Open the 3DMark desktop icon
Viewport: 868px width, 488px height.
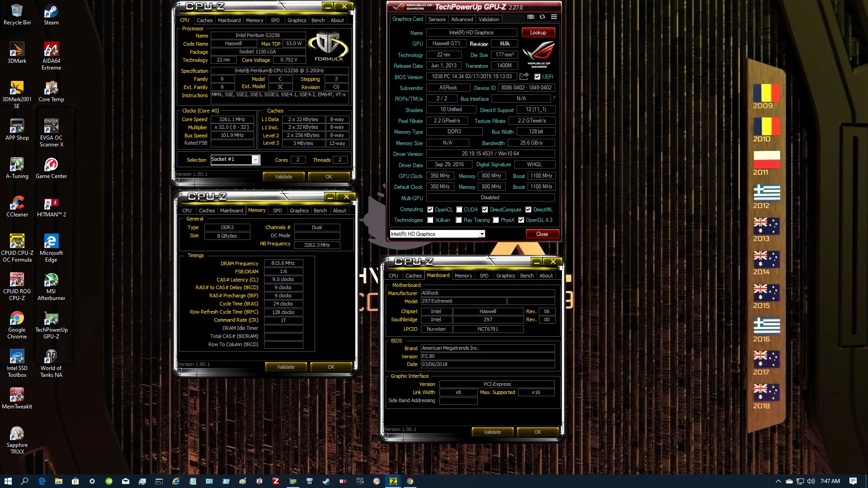click(17, 53)
